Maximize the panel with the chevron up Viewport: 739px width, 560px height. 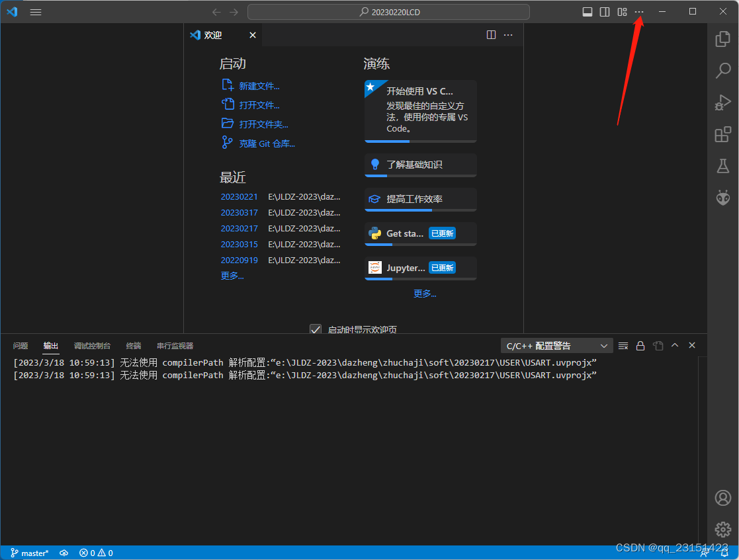675,345
